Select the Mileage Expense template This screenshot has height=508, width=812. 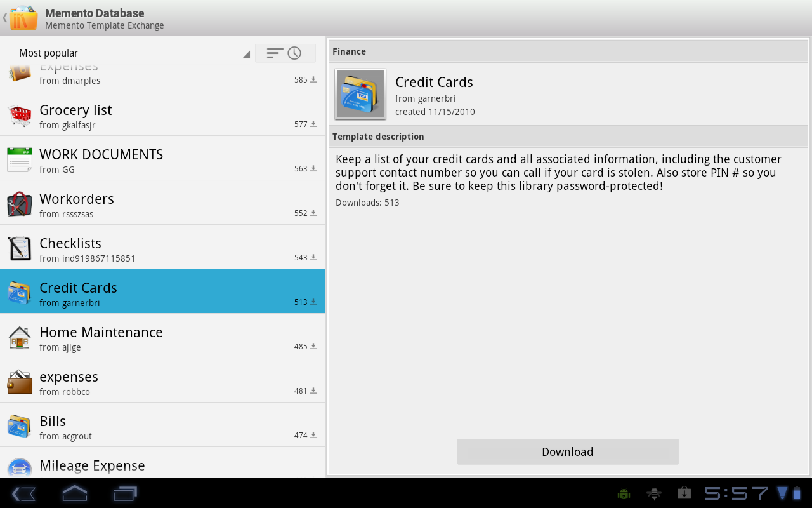[x=162, y=462]
